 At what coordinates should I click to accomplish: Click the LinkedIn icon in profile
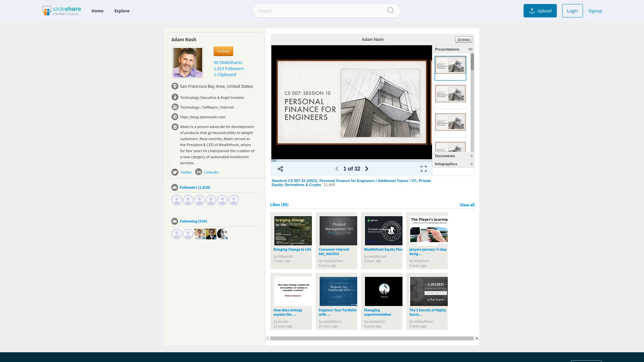(x=199, y=172)
